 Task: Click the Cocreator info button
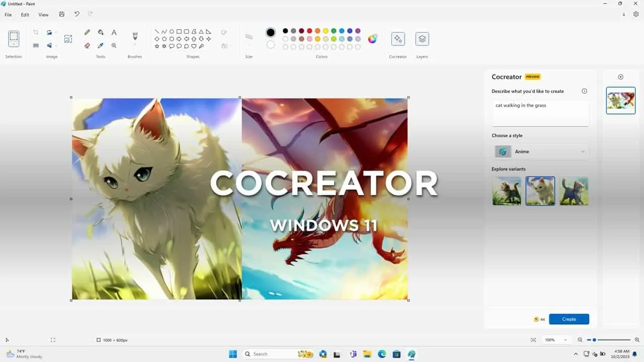(x=584, y=91)
